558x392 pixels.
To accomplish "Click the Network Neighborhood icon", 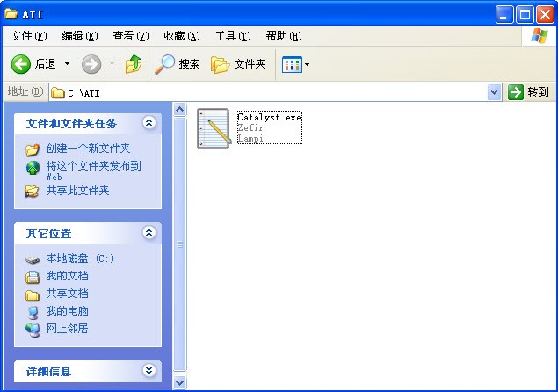I will coord(33,330).
